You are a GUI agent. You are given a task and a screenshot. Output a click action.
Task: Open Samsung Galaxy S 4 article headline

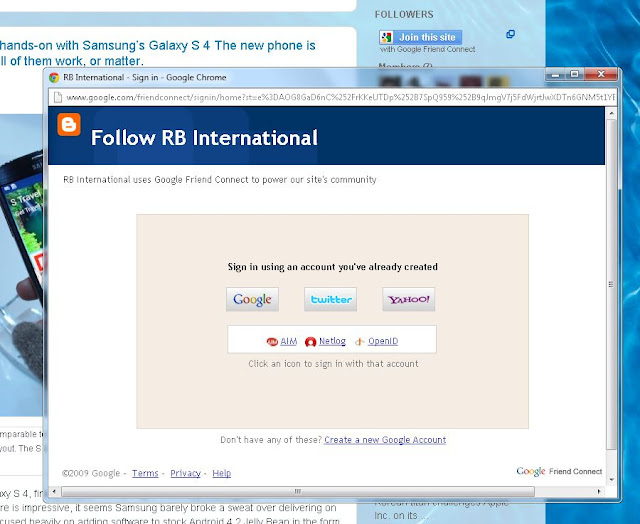pyautogui.click(x=158, y=53)
